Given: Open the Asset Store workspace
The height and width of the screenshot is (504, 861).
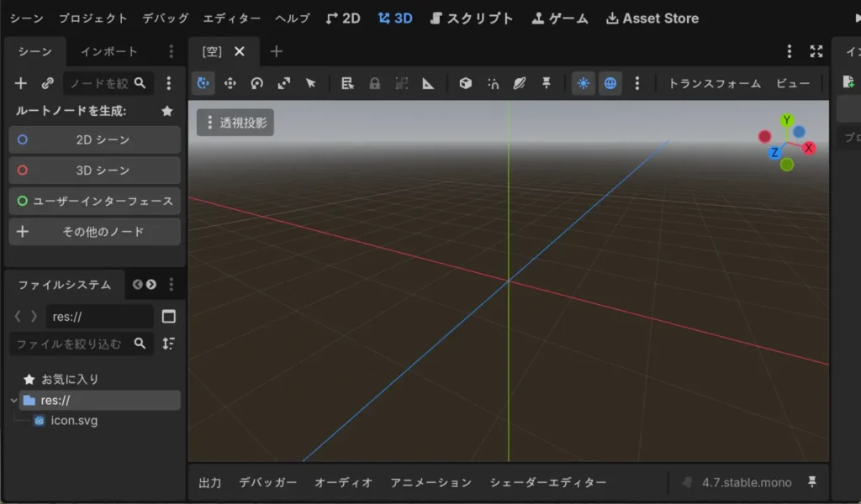Looking at the screenshot, I should click(x=652, y=18).
